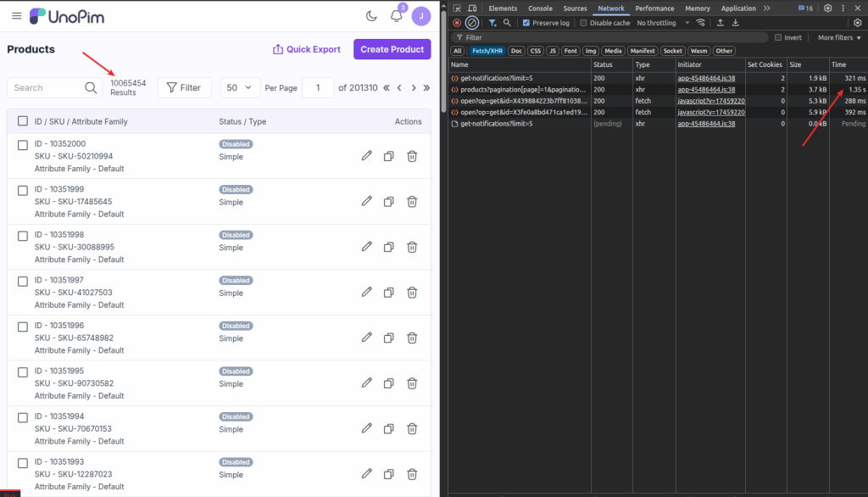
Task: Click Create Product button
Action: pos(392,49)
